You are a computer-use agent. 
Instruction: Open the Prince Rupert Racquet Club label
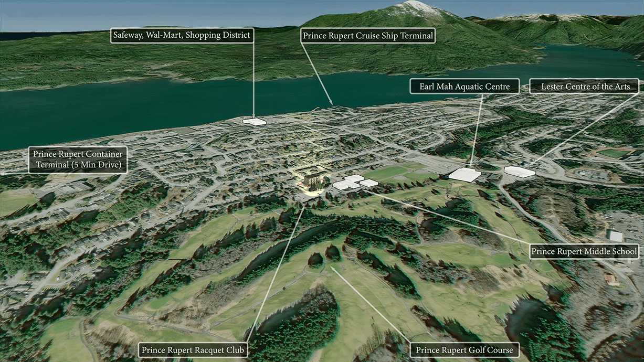pyautogui.click(x=193, y=349)
